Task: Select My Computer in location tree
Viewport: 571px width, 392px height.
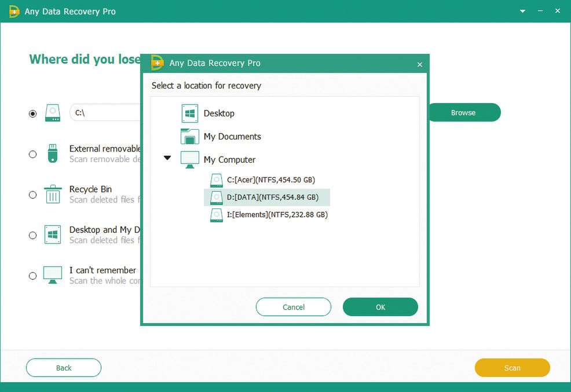Action: click(x=229, y=160)
